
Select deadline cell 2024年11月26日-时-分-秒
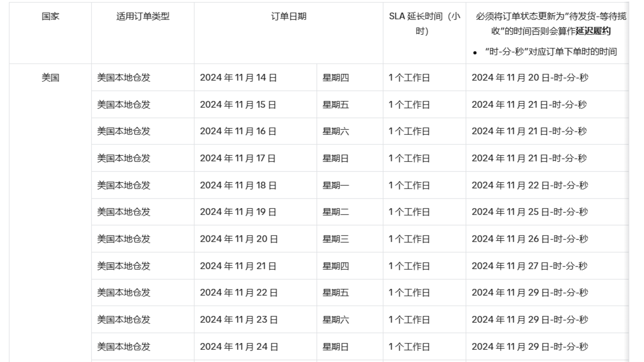tap(530, 239)
